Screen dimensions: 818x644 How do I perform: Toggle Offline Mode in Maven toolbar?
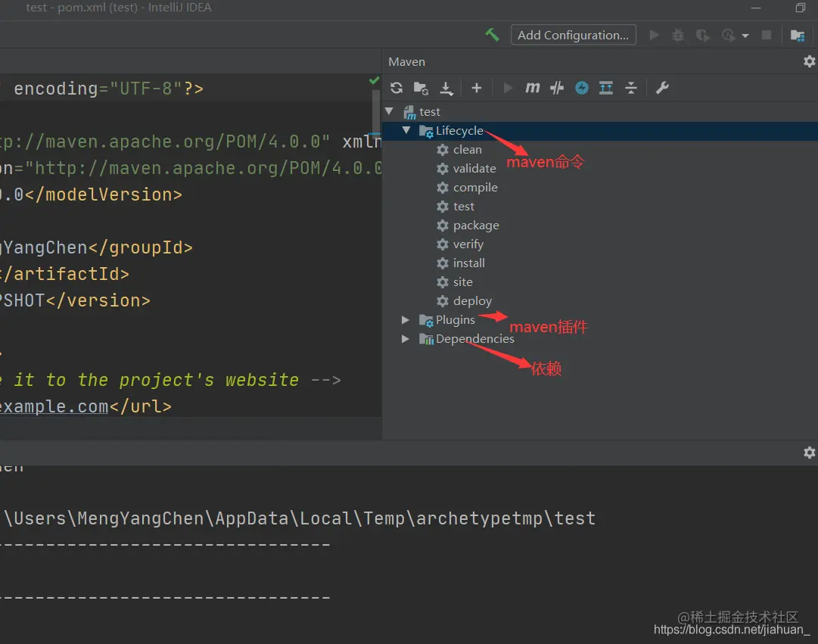pos(557,88)
